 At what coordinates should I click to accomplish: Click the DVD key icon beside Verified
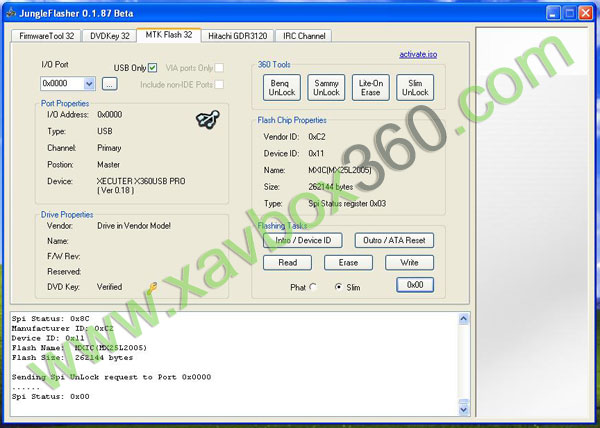tap(152, 288)
